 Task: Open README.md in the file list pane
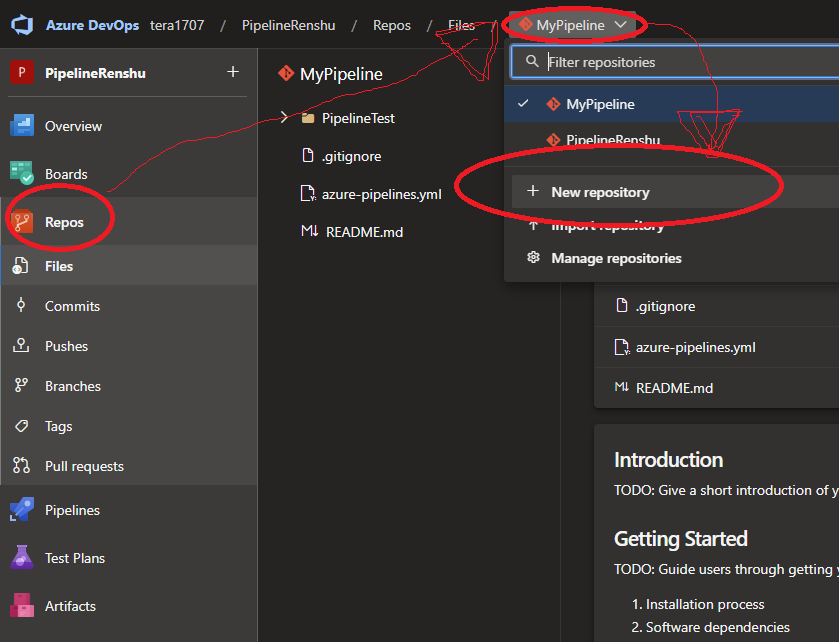click(x=674, y=388)
